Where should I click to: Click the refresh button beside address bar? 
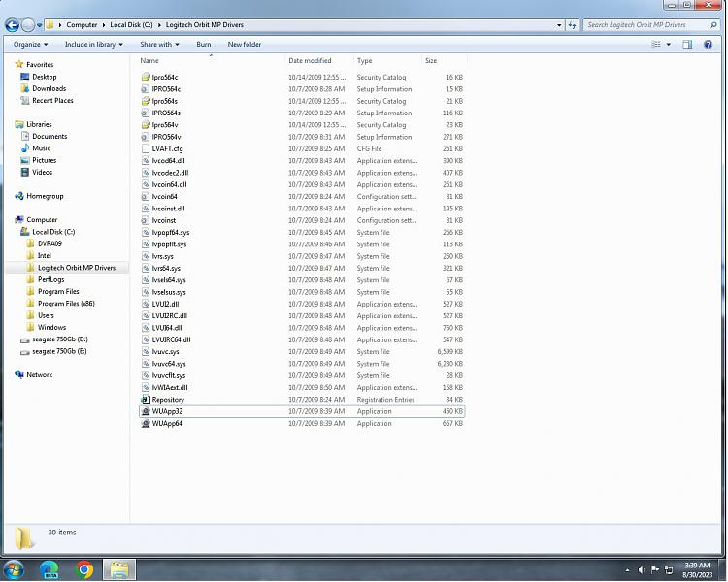572,25
